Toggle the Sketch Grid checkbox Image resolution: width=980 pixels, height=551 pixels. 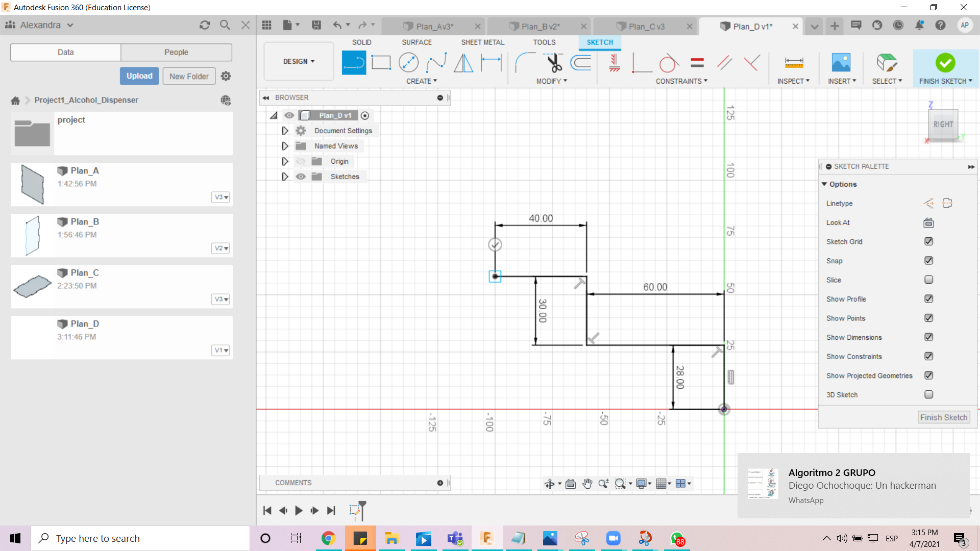(928, 241)
